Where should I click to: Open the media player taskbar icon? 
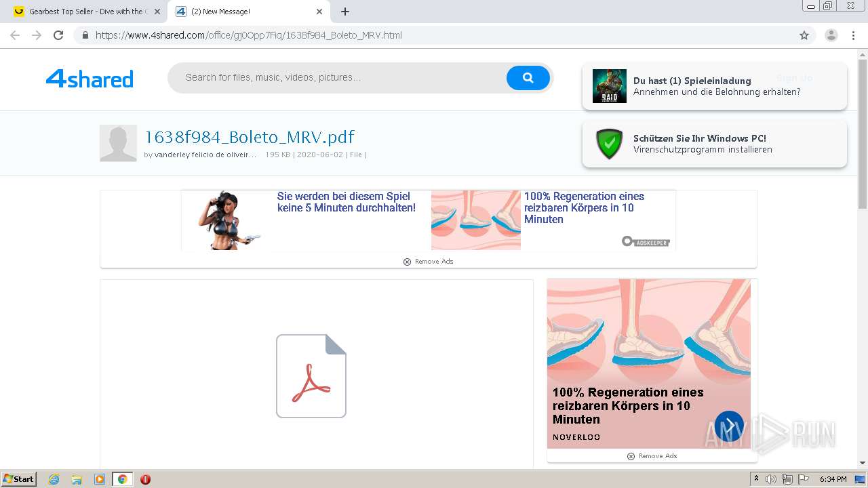[100, 479]
